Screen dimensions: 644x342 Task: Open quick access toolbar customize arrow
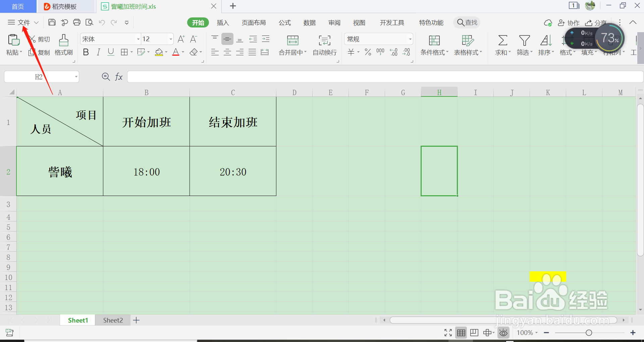click(127, 22)
